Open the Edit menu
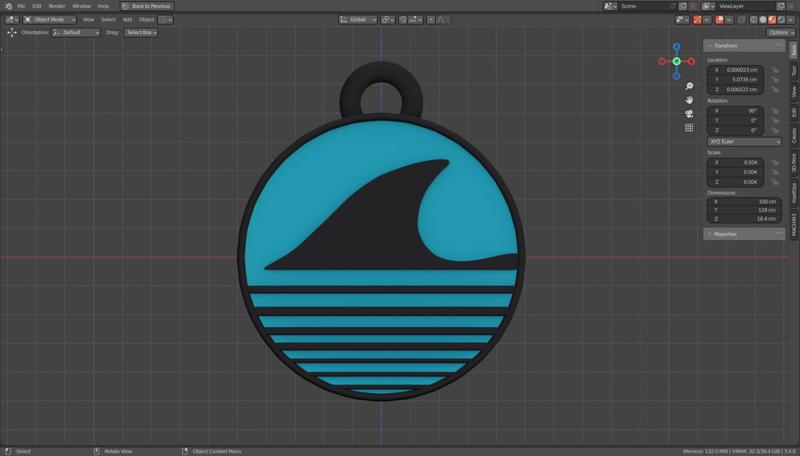800x456 pixels. coord(37,6)
